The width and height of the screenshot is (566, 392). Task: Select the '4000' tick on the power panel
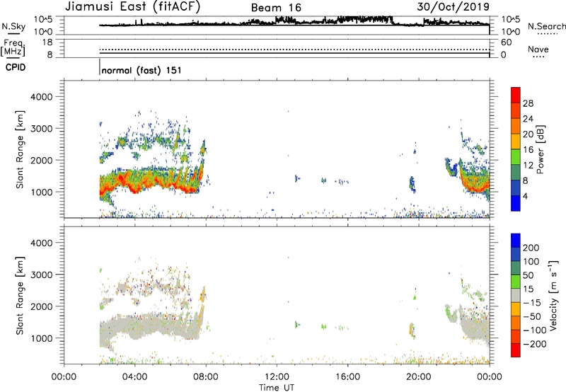point(42,97)
